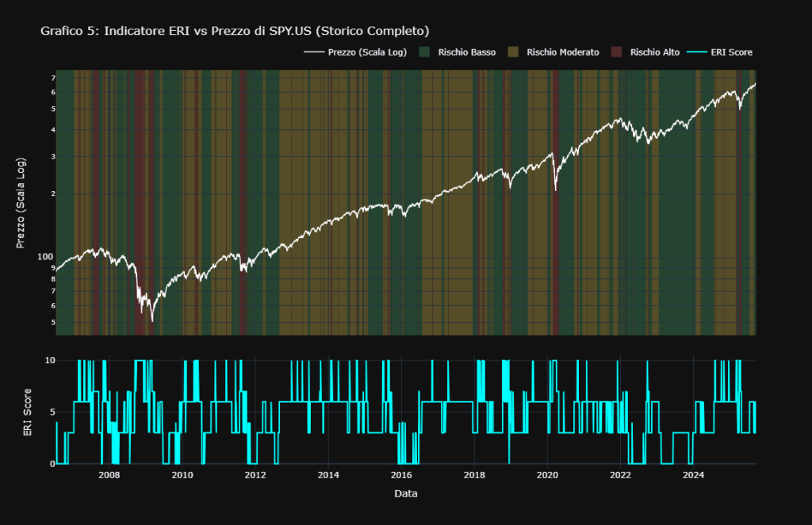Click the red Rischio Alto legend swatch
Image resolution: width=812 pixels, height=525 pixels.
point(616,52)
